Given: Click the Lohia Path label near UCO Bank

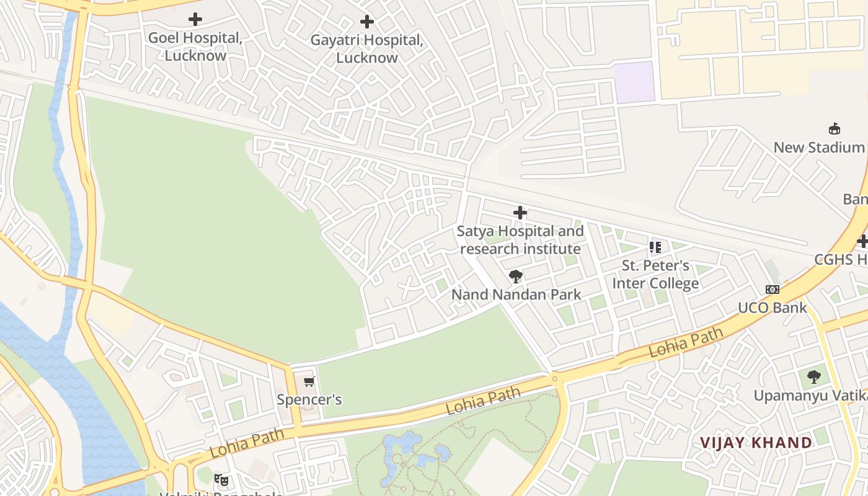Looking at the screenshot, I should (686, 342).
